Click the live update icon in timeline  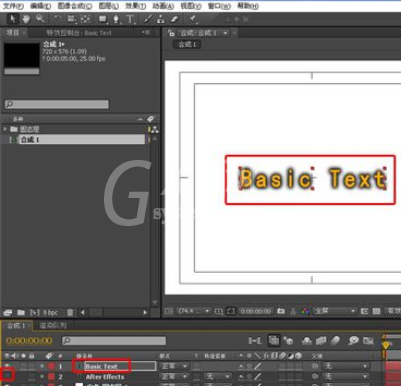(274, 341)
